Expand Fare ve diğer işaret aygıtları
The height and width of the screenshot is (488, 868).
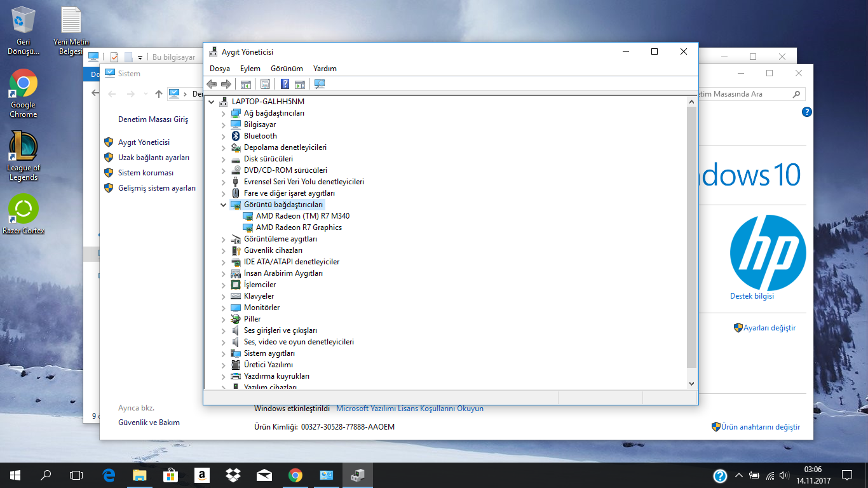point(224,193)
